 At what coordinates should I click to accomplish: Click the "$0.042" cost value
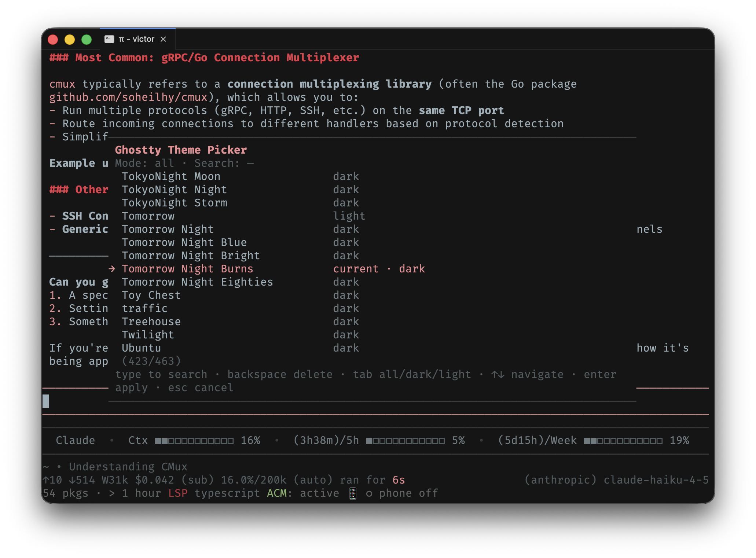click(154, 480)
